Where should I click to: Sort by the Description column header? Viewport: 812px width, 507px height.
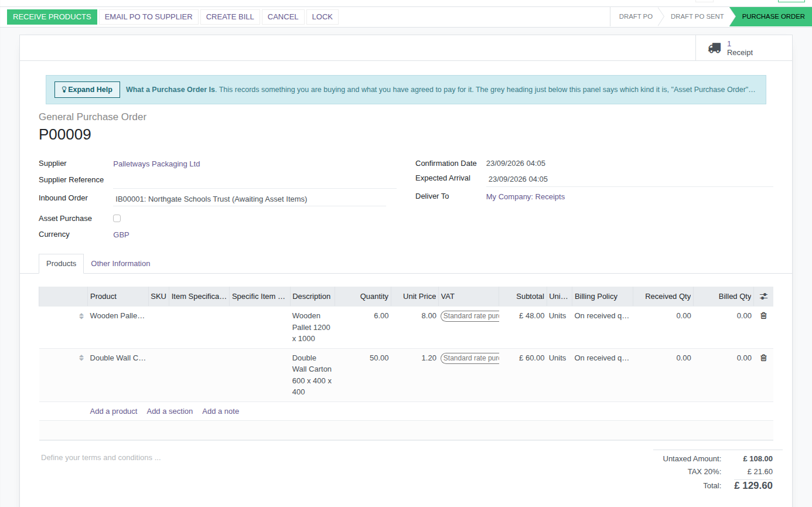coord(312,297)
